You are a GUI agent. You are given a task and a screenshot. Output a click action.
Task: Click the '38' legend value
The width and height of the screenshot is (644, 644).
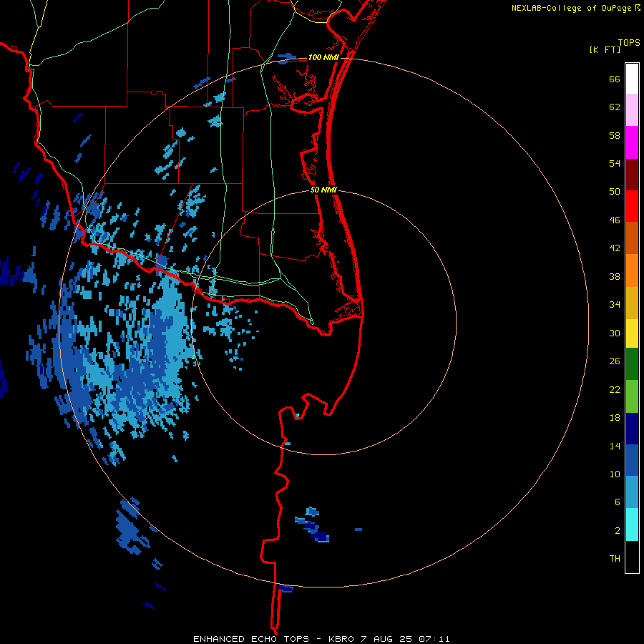tap(615, 277)
